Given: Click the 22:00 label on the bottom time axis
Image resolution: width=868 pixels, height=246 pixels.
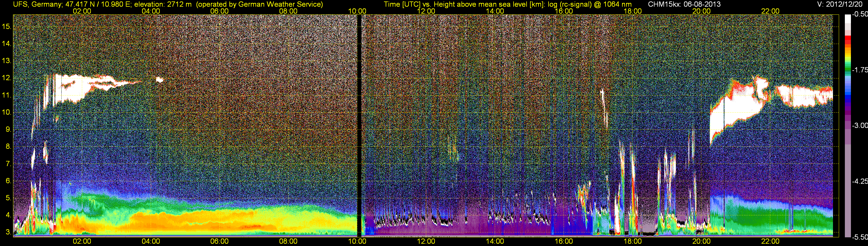Looking at the screenshot, I should point(770,241).
